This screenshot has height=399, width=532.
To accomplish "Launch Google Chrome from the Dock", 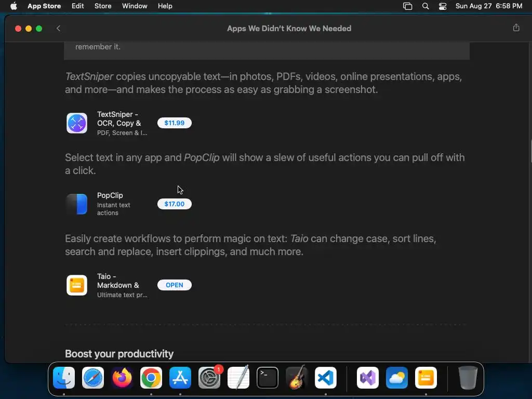I will point(151,378).
